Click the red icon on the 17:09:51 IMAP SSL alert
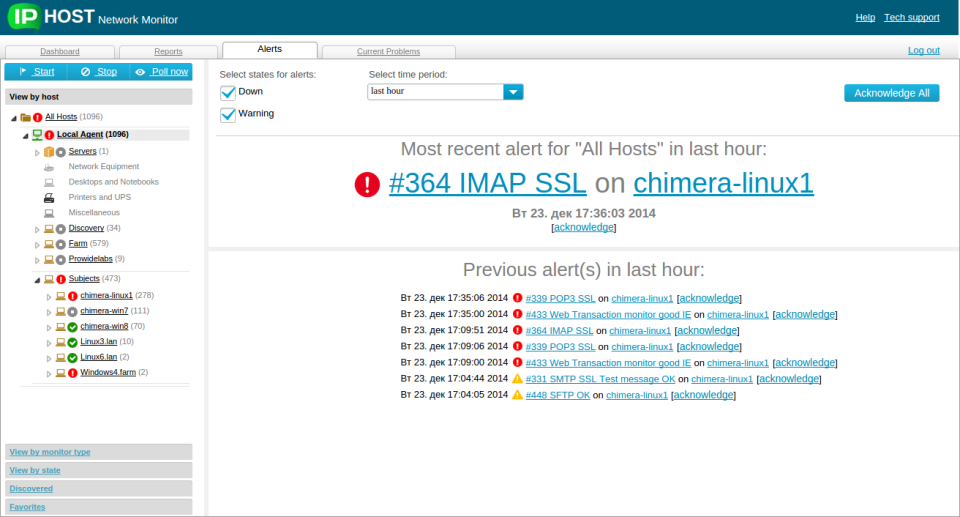This screenshot has width=960, height=517. click(517, 330)
